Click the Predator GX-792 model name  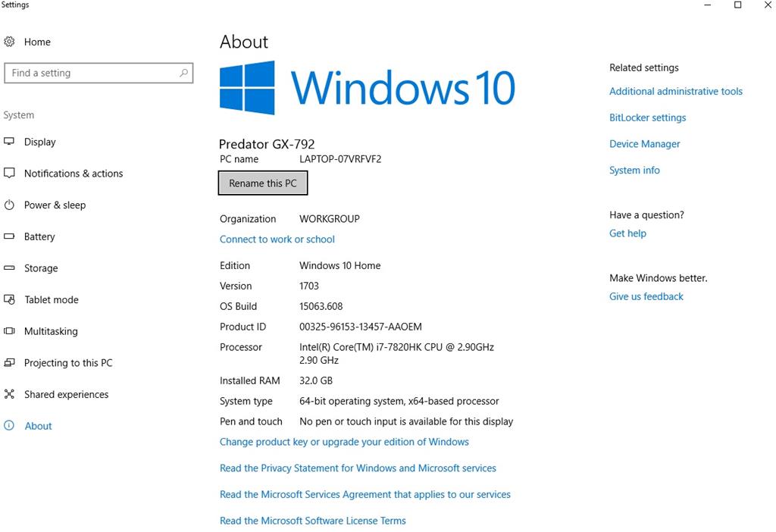coord(267,144)
